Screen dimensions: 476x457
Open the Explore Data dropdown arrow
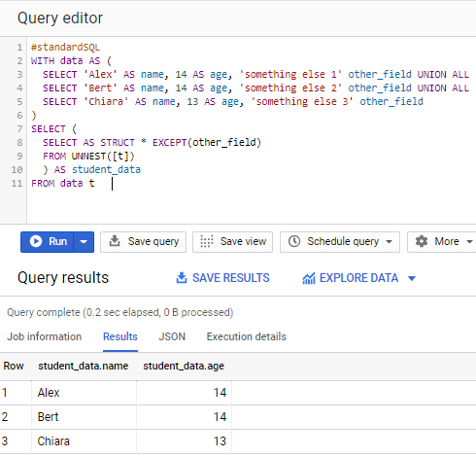412,278
